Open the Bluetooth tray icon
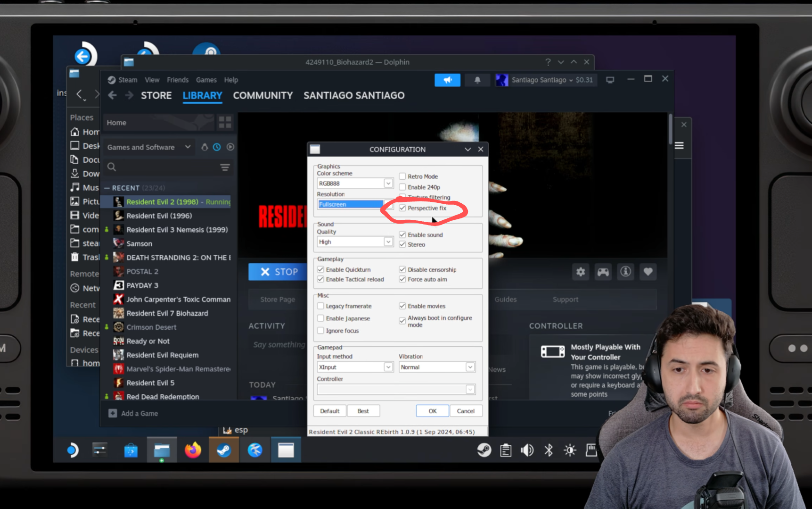Screen dimensions: 812x509 click(549, 451)
